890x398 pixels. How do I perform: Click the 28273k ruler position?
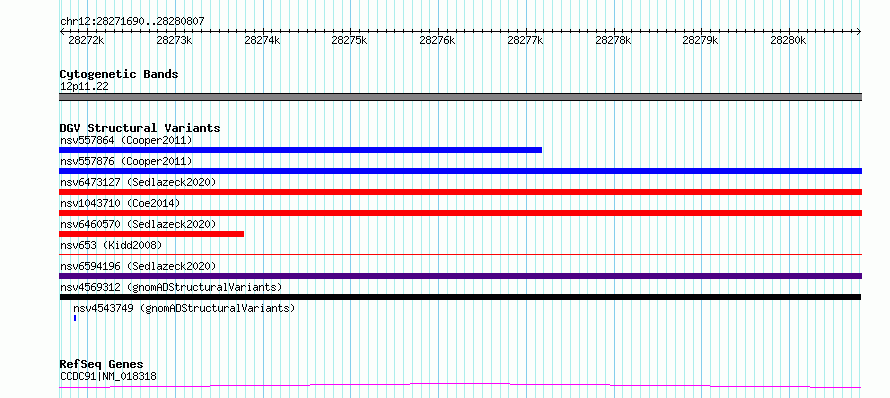[x=174, y=40]
